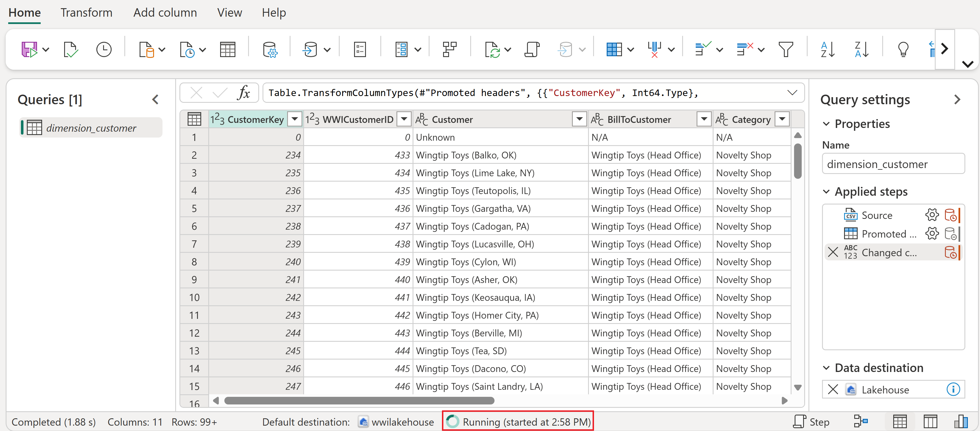Show Lakehouse destination info
The image size is (980, 431).
click(953, 389)
